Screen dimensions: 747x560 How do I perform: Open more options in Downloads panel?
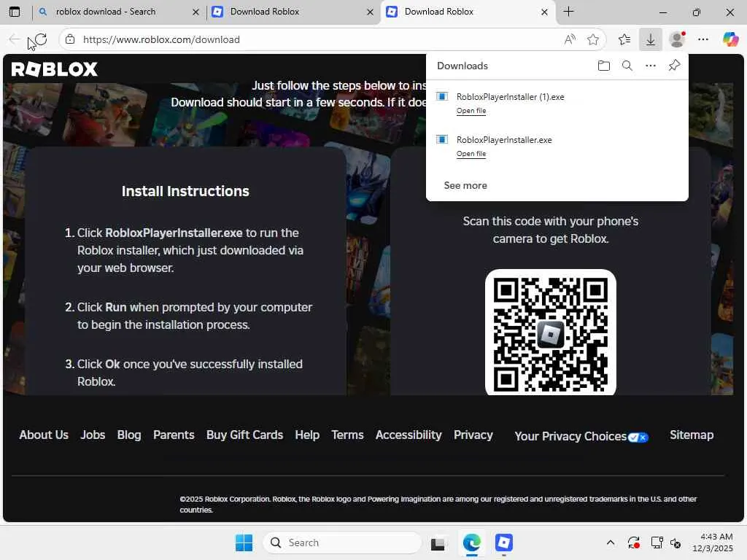[650, 66]
